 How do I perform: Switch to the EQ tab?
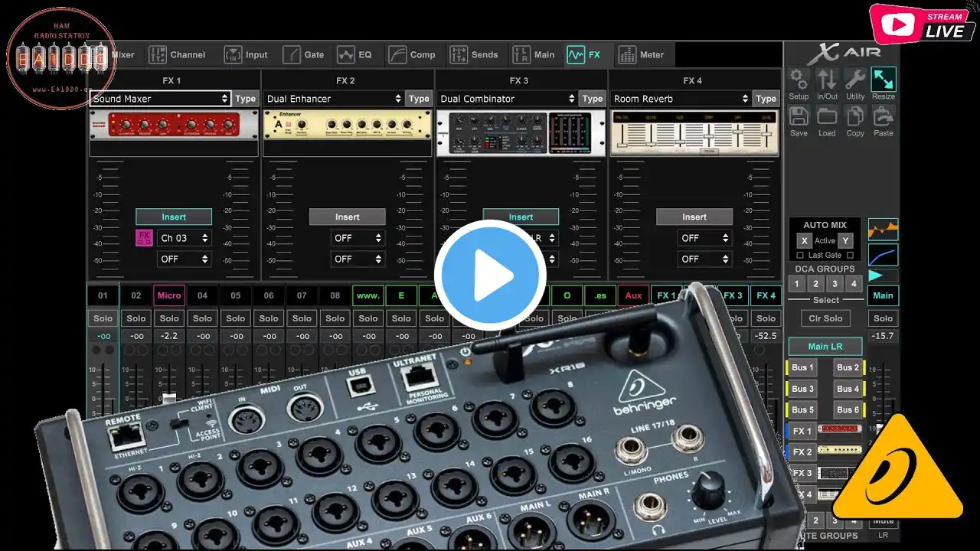(354, 54)
